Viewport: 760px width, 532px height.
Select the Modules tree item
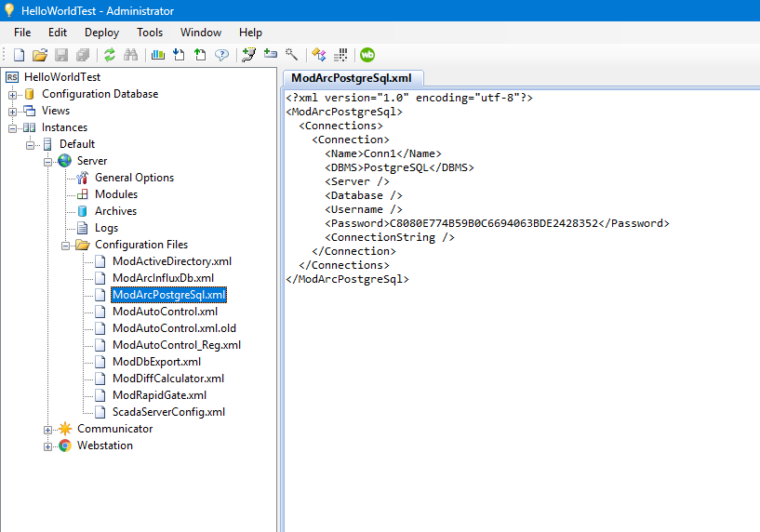coord(116,194)
